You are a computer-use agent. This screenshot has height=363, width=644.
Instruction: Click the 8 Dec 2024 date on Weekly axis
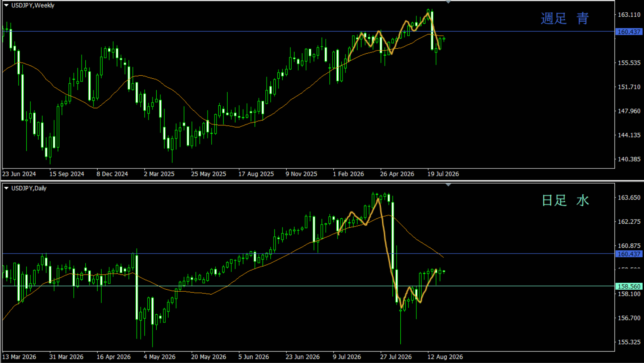[x=112, y=174]
